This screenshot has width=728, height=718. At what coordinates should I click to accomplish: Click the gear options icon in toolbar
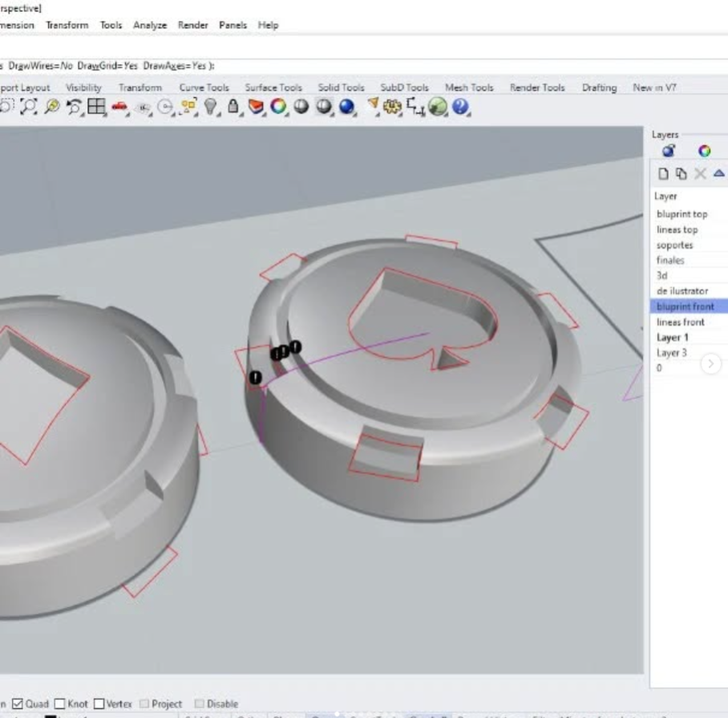[x=393, y=107]
